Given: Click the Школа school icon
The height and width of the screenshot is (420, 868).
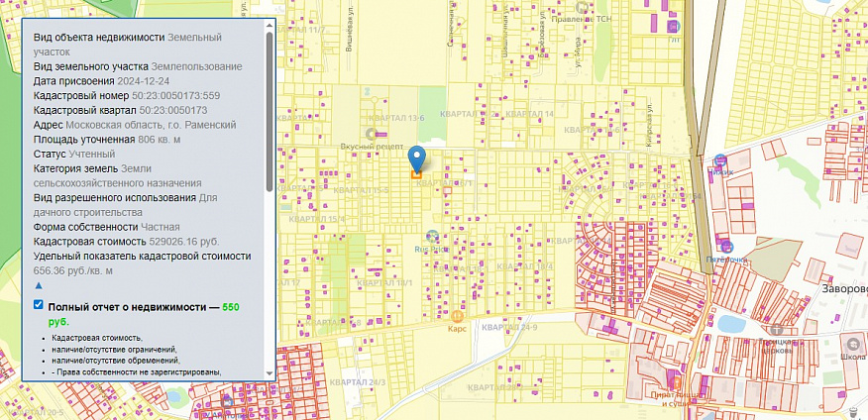Looking at the screenshot, I should pos(852,343).
